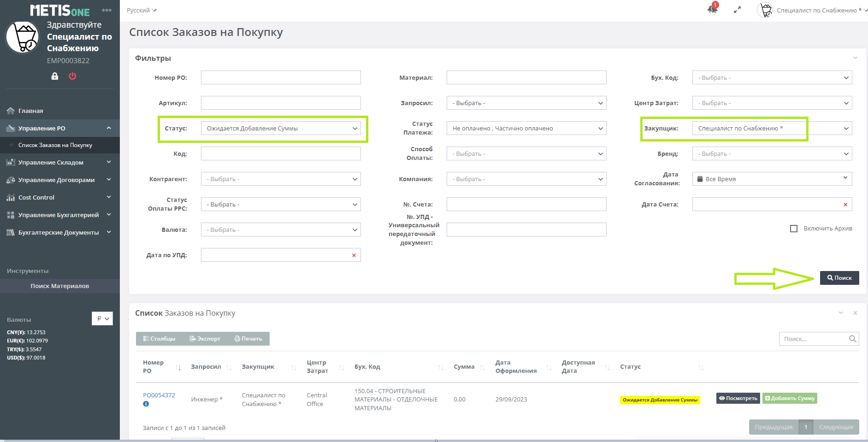Open the ruble currency selector in sidebar
Image resolution: width=868 pixels, height=442 pixels.
click(102, 318)
